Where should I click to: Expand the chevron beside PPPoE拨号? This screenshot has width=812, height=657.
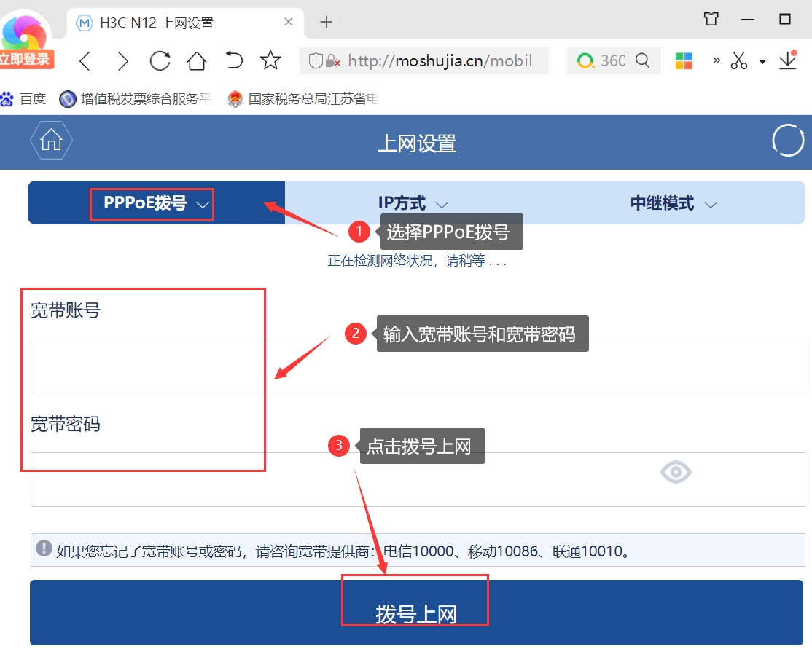click(x=203, y=205)
